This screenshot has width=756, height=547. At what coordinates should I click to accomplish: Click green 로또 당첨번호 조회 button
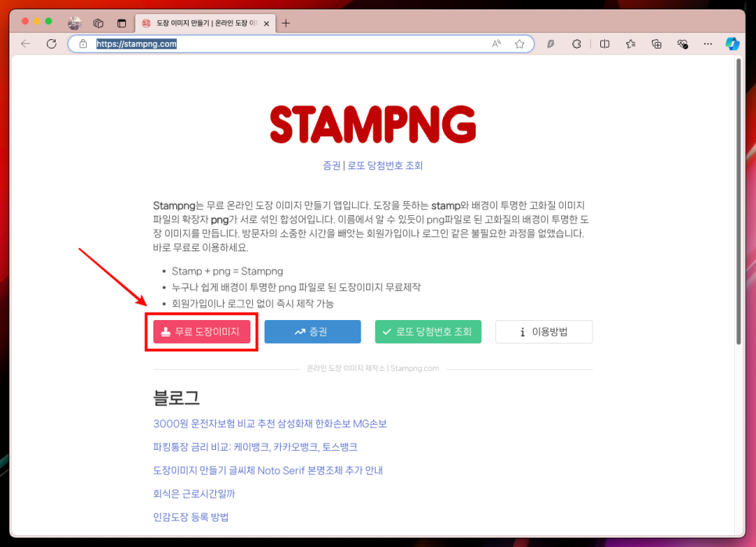point(428,332)
